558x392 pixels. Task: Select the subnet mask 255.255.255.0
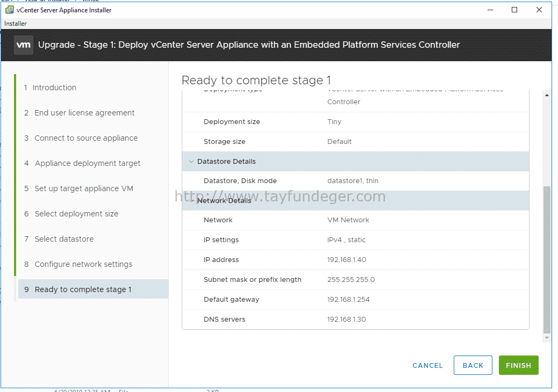coord(351,280)
